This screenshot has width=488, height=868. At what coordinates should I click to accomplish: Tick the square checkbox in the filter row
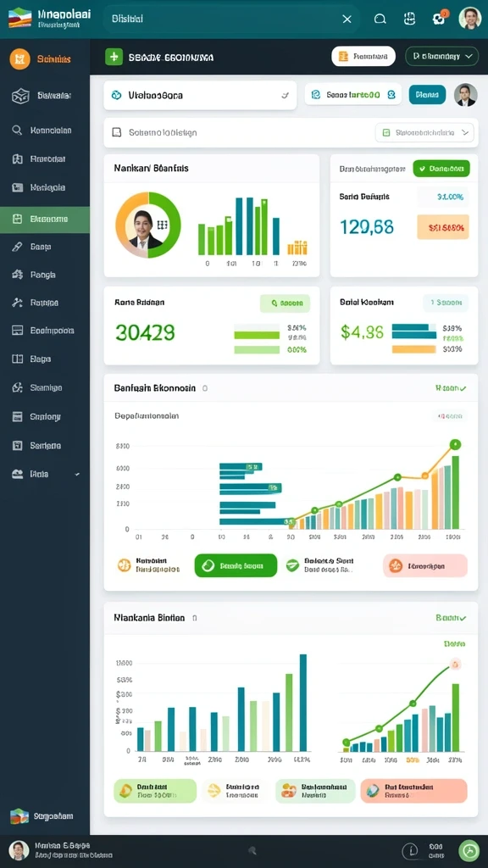click(117, 133)
